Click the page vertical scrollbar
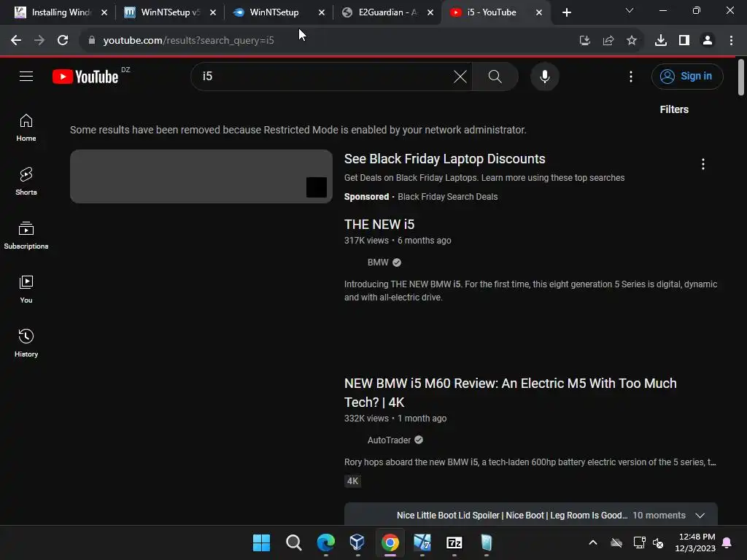 pyautogui.click(x=741, y=76)
